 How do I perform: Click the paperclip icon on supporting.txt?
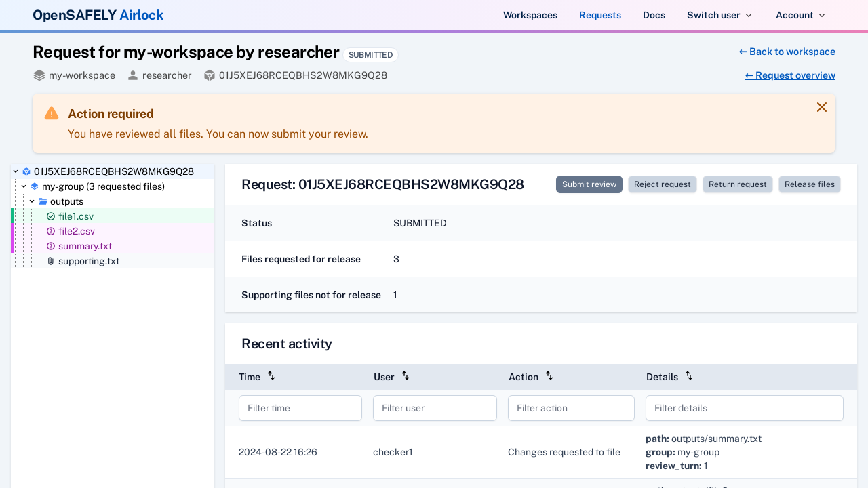click(x=51, y=261)
